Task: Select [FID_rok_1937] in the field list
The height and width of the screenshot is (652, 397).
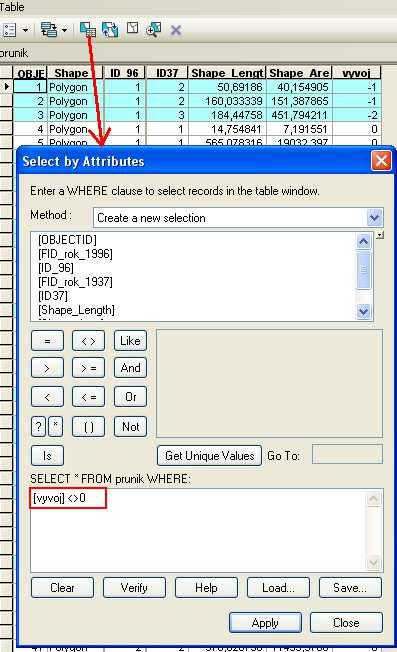Action: [x=75, y=282]
